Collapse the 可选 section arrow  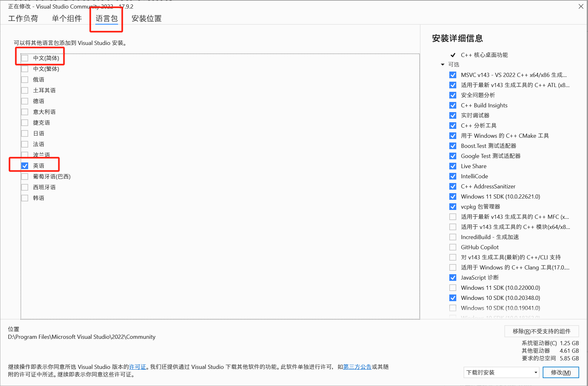tap(443, 65)
